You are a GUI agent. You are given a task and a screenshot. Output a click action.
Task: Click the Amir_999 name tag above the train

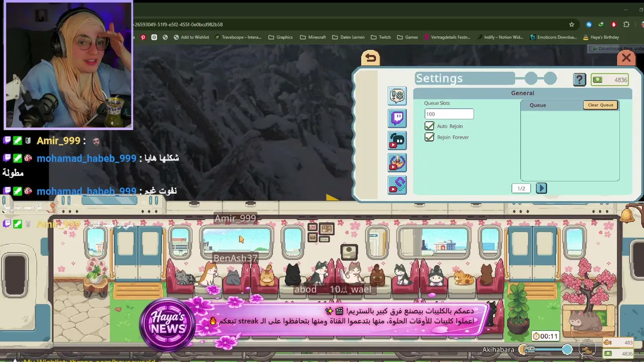[235, 218]
